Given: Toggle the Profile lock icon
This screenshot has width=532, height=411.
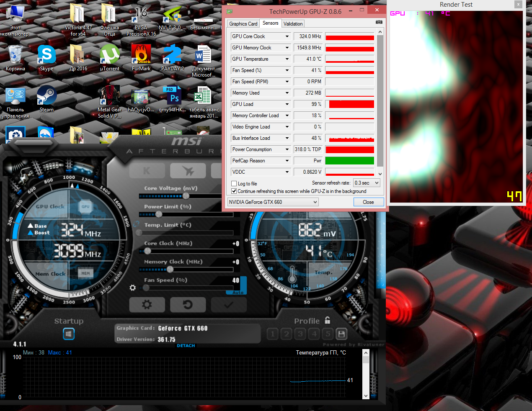Looking at the screenshot, I should point(328,320).
